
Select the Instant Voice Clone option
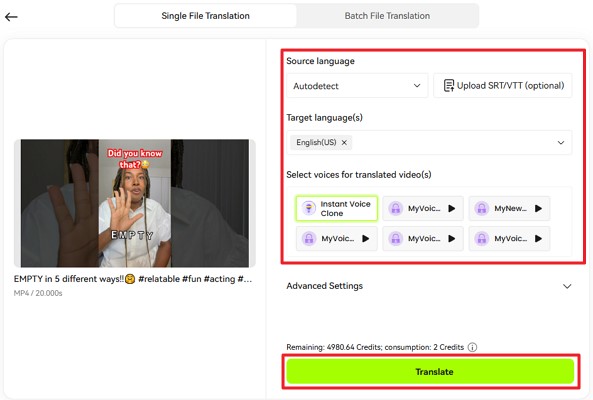pos(337,208)
